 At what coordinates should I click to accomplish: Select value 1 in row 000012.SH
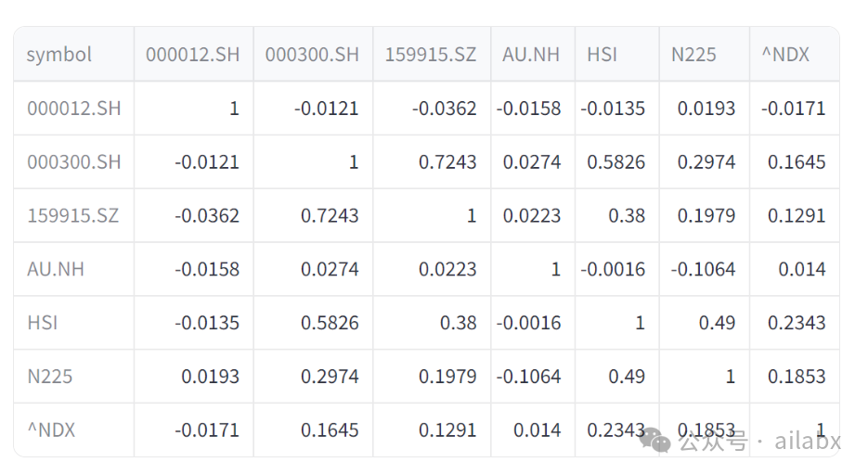point(234,109)
